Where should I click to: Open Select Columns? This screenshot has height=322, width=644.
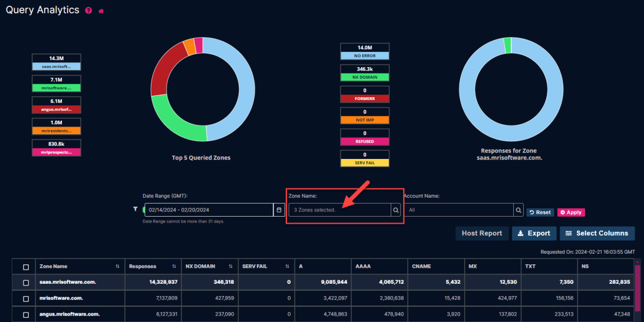point(597,233)
